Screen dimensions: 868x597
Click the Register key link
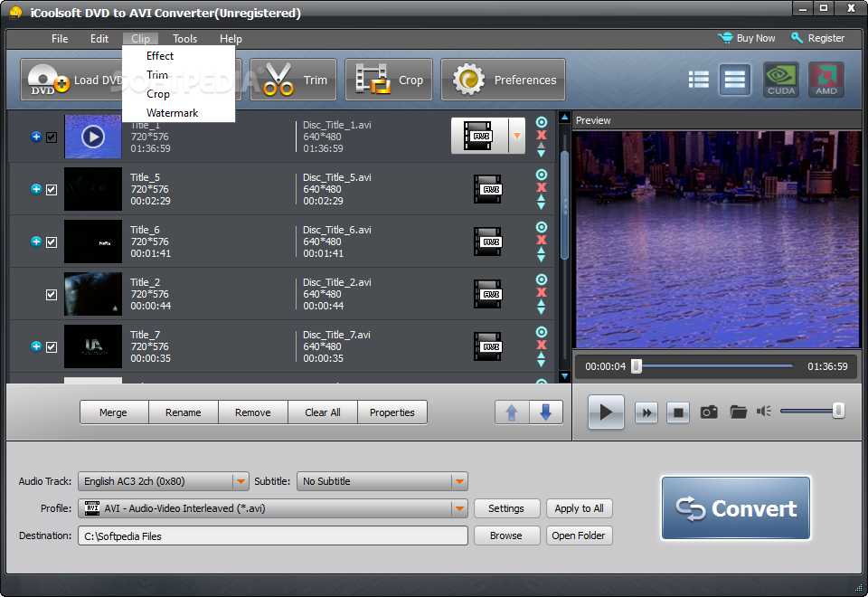[817, 38]
